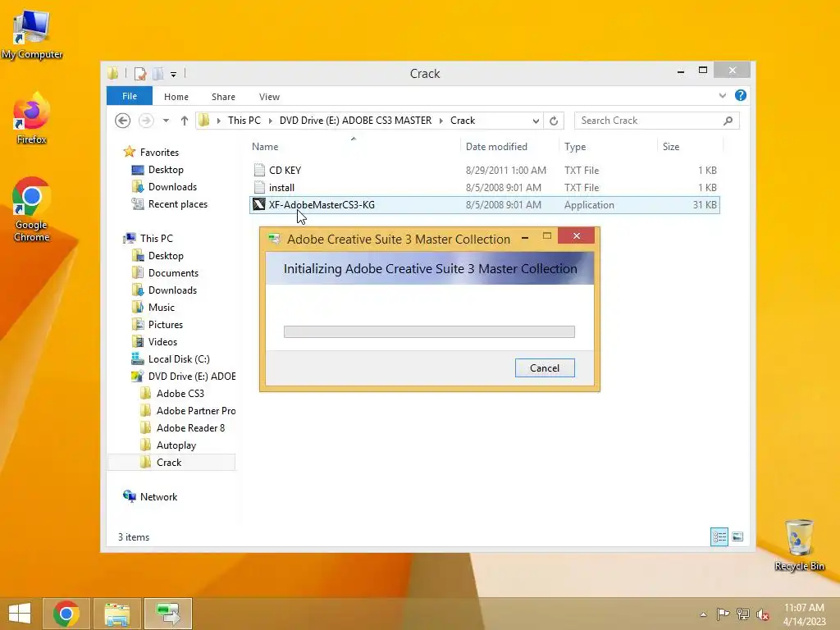Go up one folder level
Viewport: 840px width, 630px height.
tap(185, 121)
